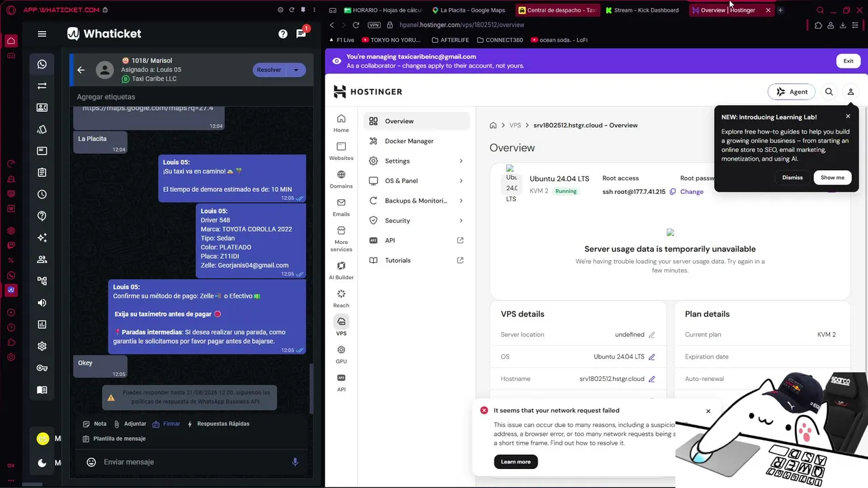Open the gear settings icon in Whaticket sidebar
Image resolution: width=868 pixels, height=488 pixels.
pyautogui.click(x=42, y=346)
